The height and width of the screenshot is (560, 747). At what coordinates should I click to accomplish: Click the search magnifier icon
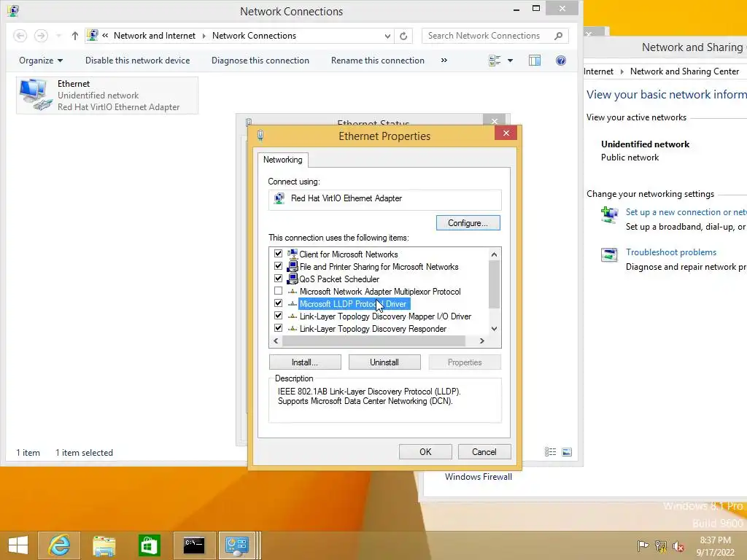(x=558, y=36)
